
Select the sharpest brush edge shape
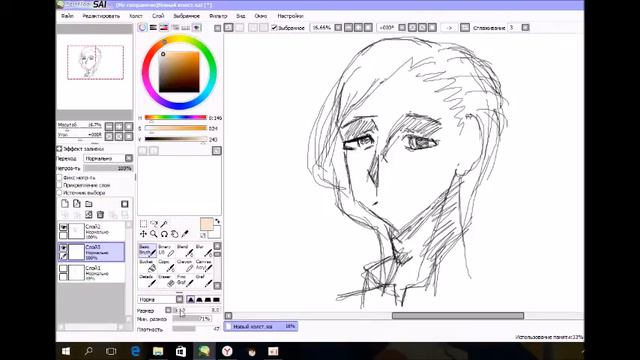(x=191, y=299)
